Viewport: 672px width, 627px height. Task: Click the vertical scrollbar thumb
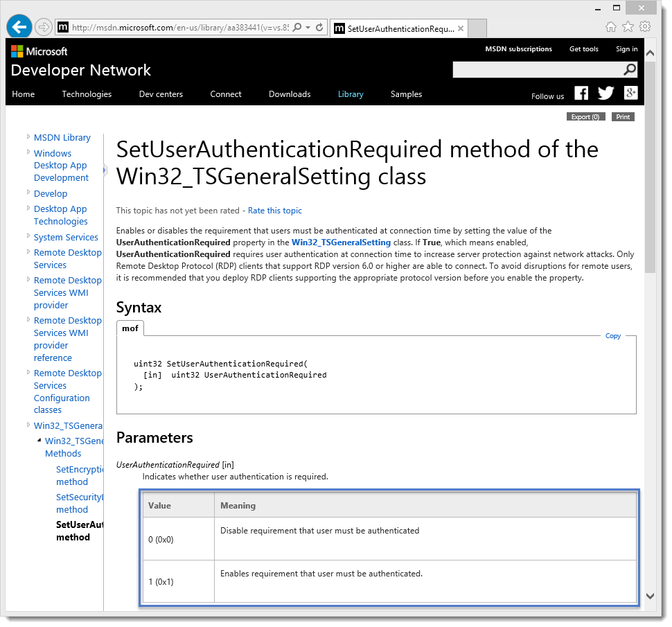point(650,167)
